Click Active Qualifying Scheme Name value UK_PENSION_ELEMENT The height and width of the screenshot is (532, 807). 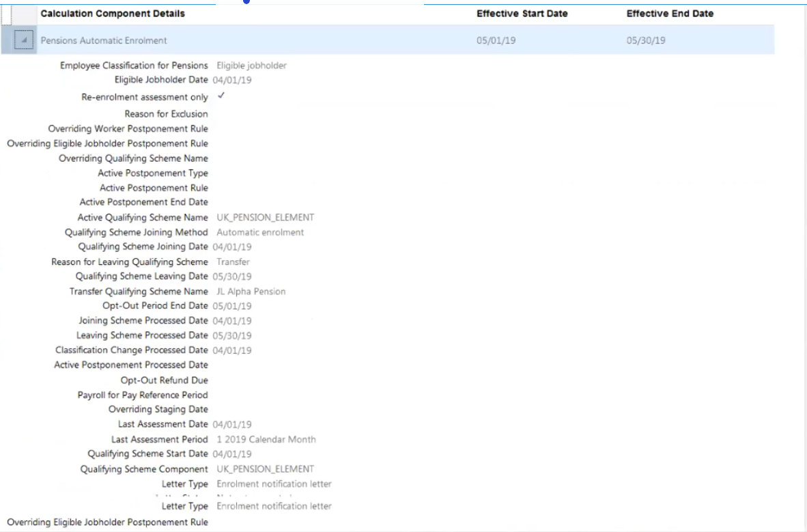(265, 217)
